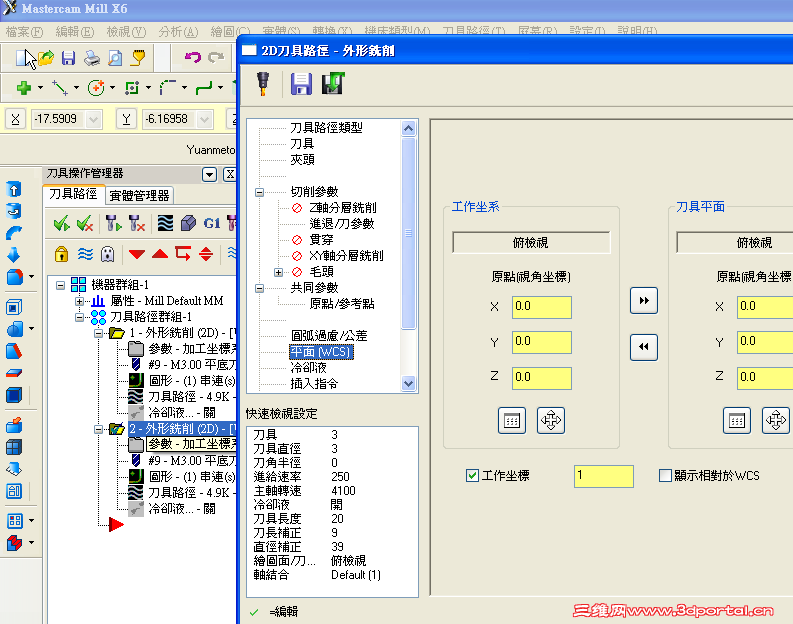Select all operations green checkmark icon

point(62,223)
